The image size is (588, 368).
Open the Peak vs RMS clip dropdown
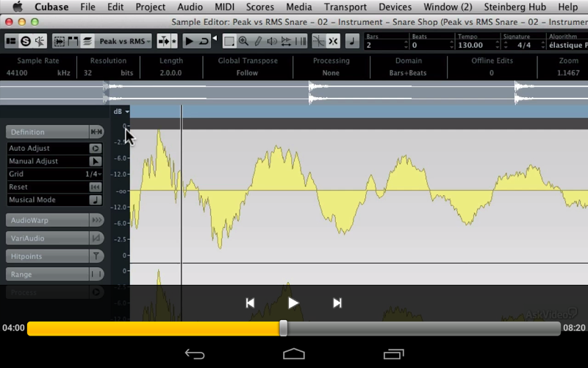(x=123, y=41)
